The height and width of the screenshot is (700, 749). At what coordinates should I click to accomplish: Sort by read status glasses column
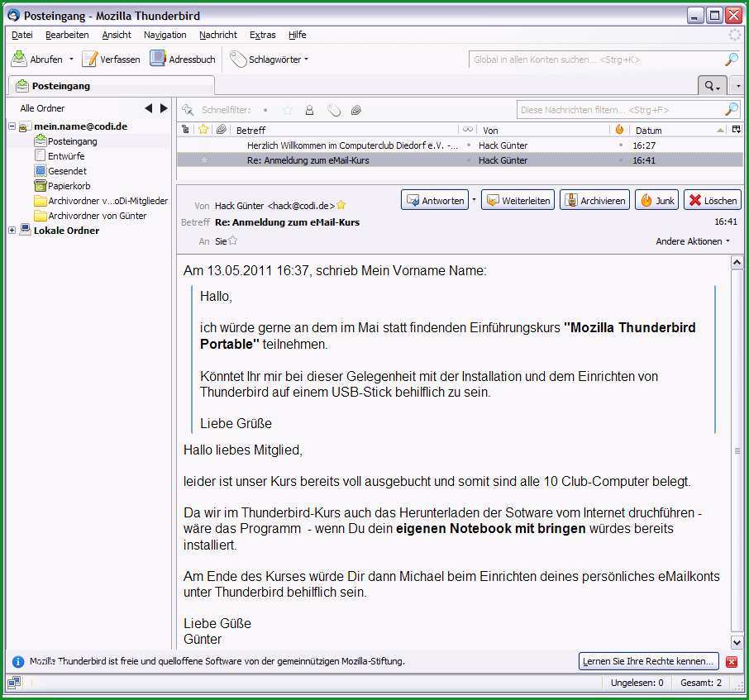[x=468, y=130]
